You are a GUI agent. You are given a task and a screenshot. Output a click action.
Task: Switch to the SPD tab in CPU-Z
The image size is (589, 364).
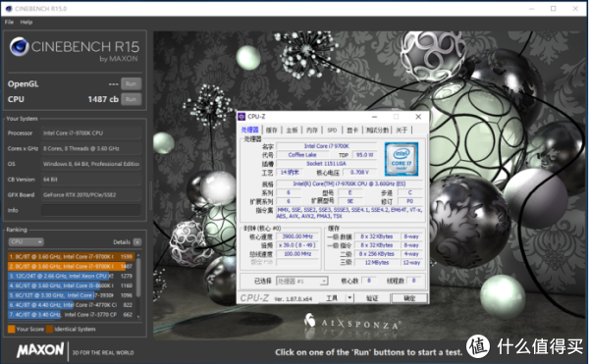pos(332,130)
